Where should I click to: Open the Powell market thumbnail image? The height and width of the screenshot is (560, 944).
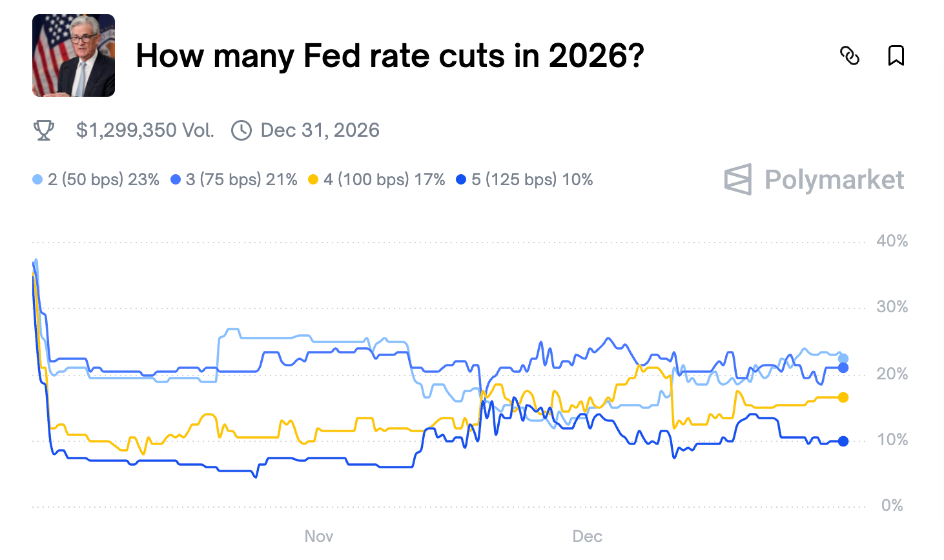74,55
